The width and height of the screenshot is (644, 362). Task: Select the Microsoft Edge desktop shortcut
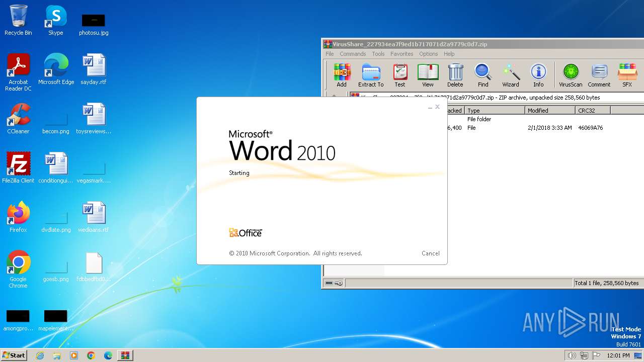click(x=56, y=69)
